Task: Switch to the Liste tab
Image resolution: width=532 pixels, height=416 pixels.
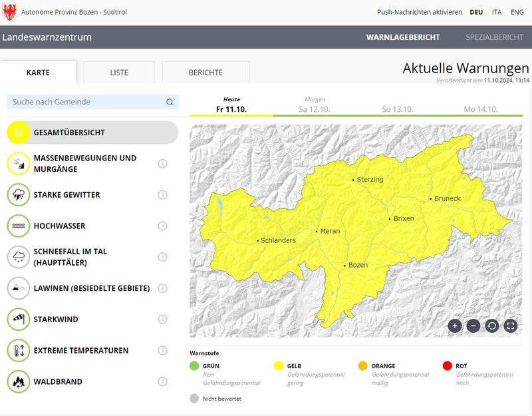Action: (x=119, y=73)
